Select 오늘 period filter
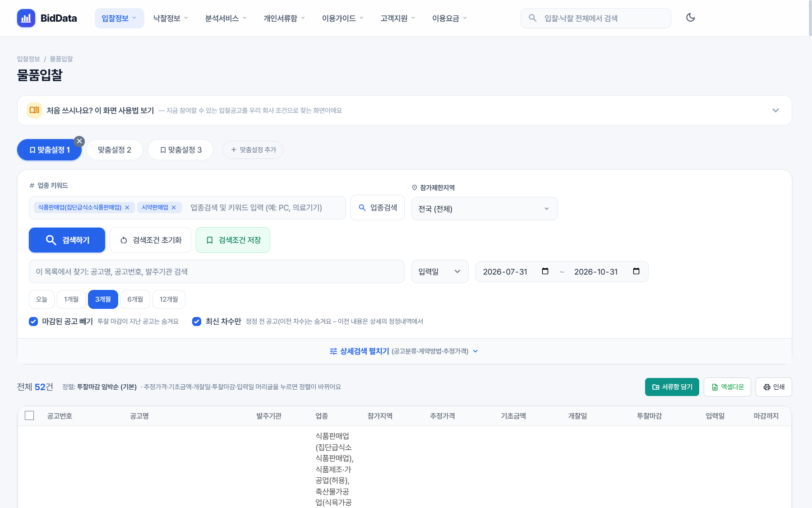812x508 pixels. click(x=42, y=299)
